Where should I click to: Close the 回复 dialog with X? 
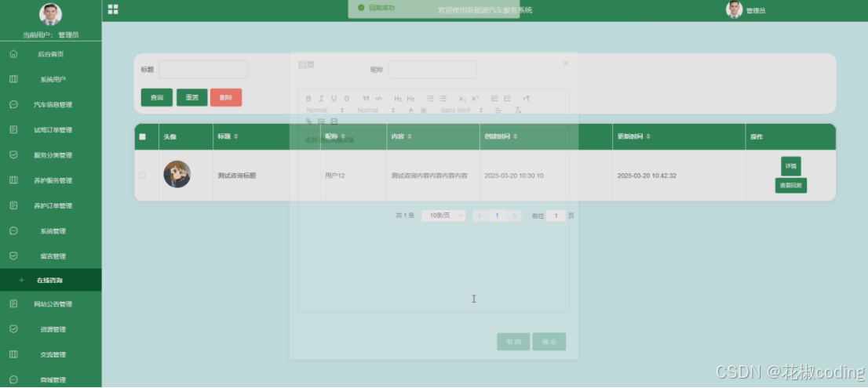566,63
